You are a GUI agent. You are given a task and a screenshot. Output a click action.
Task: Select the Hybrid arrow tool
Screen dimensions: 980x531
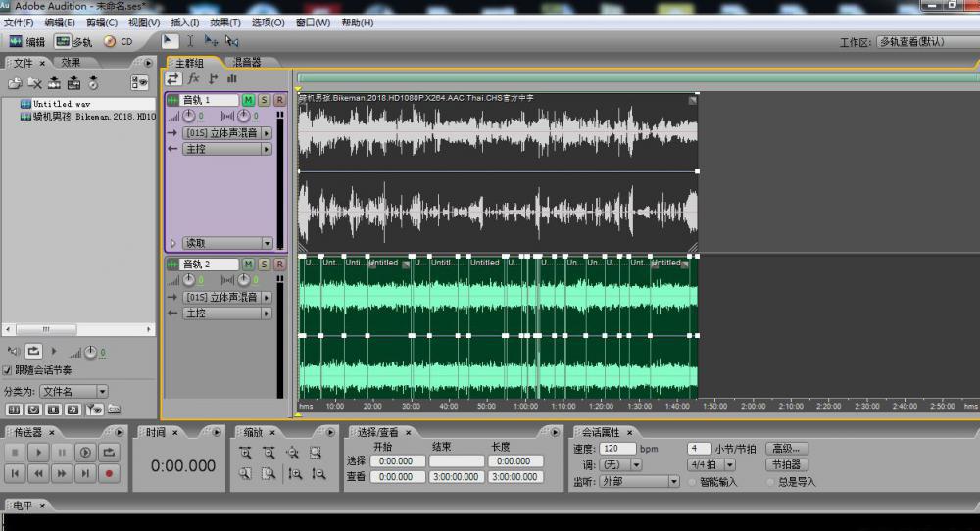tap(169, 41)
